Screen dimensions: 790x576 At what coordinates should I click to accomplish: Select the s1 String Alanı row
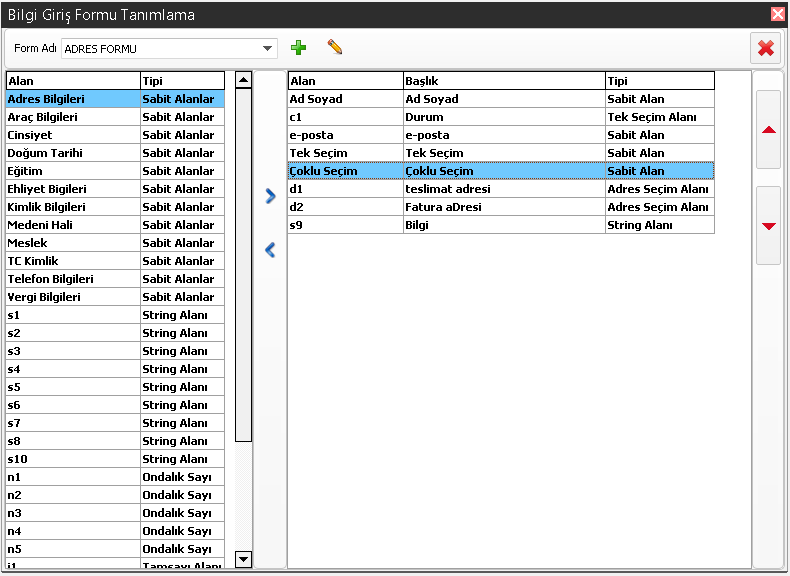coord(115,315)
